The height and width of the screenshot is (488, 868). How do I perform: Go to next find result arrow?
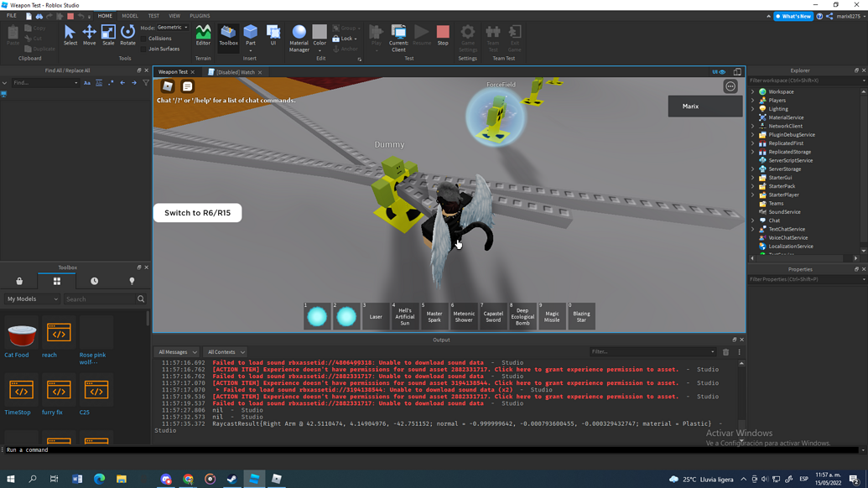pyautogui.click(x=134, y=83)
